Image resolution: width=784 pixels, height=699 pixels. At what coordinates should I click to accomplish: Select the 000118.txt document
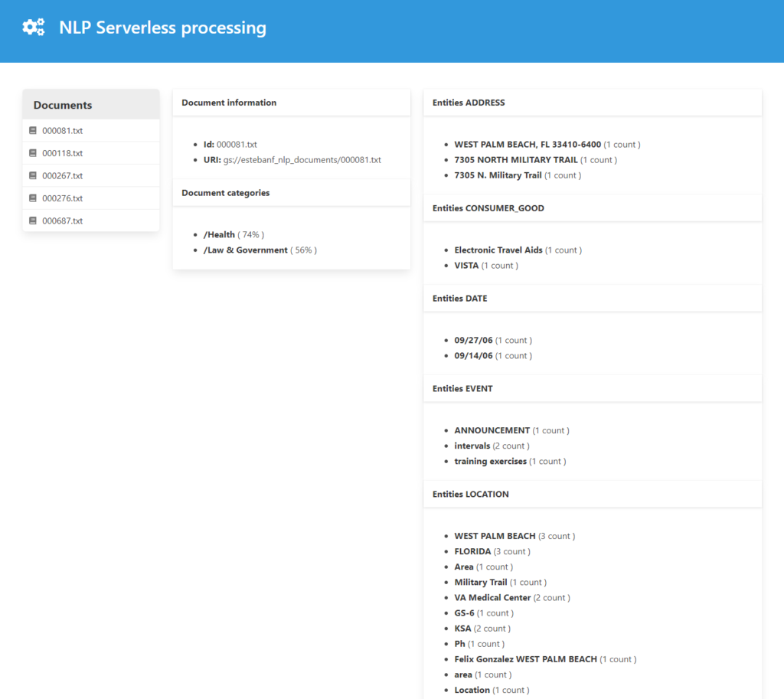click(x=91, y=153)
